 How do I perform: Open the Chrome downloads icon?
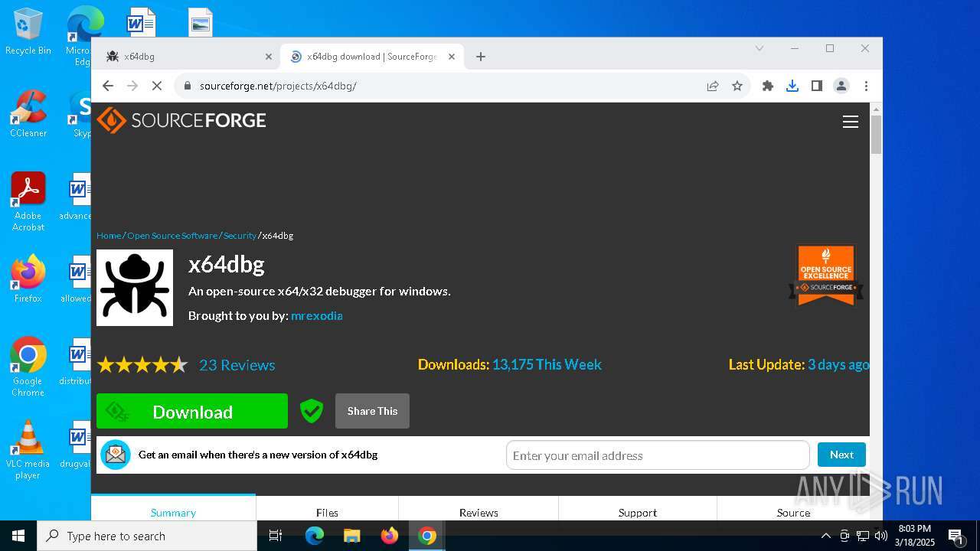coord(792,86)
